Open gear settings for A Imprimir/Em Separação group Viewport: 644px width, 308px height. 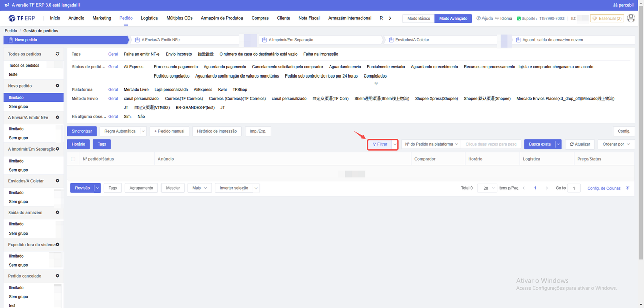[x=57, y=149]
